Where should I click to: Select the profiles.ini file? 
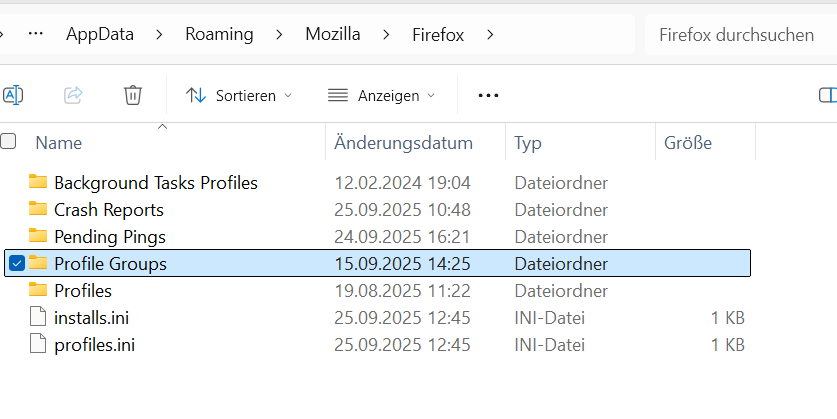(95, 345)
